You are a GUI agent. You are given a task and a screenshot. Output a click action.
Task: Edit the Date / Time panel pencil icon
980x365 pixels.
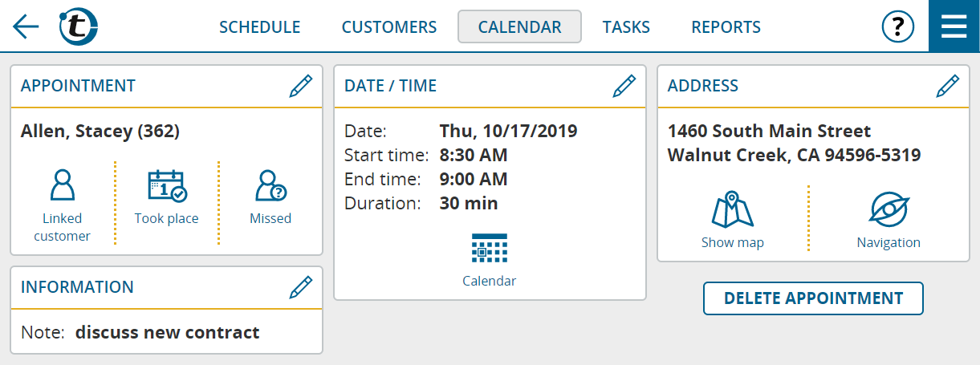(624, 86)
